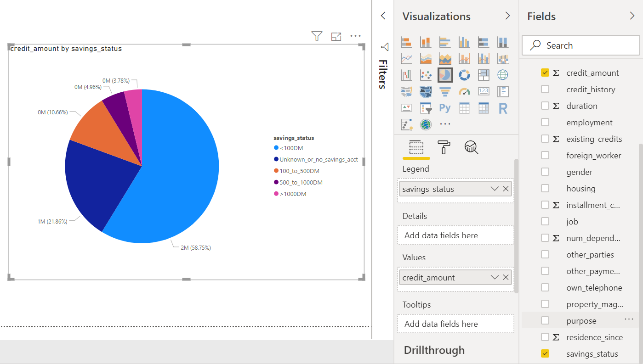Image resolution: width=643 pixels, height=364 pixels.
Task: Select the Stacked area chart visual
Action: point(445,59)
